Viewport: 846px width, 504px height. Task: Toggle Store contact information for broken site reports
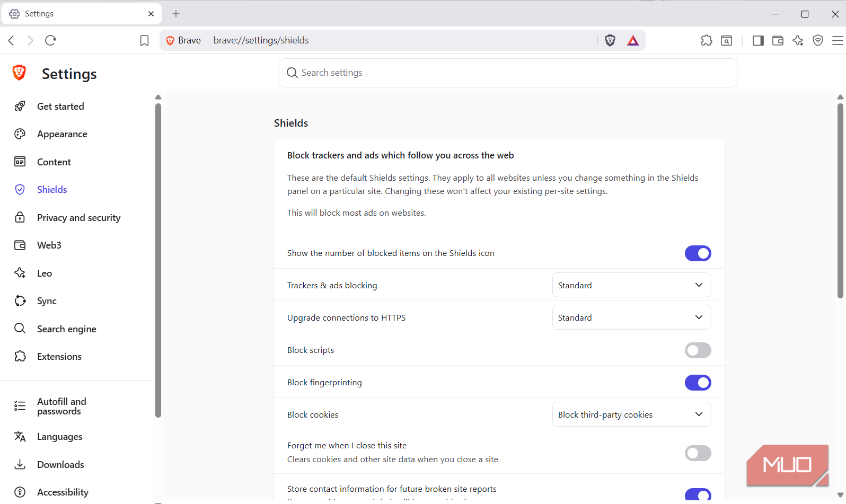(x=698, y=494)
